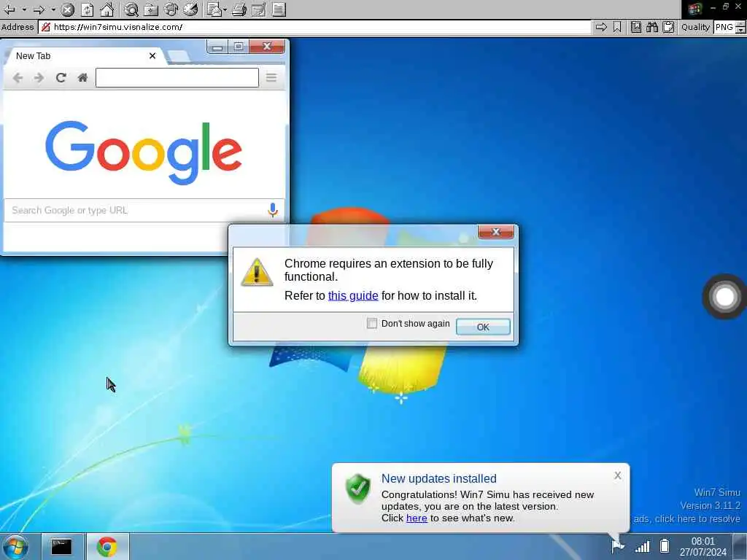747x560 pixels.
Task: Maximize the Chrome window
Action: 239,47
